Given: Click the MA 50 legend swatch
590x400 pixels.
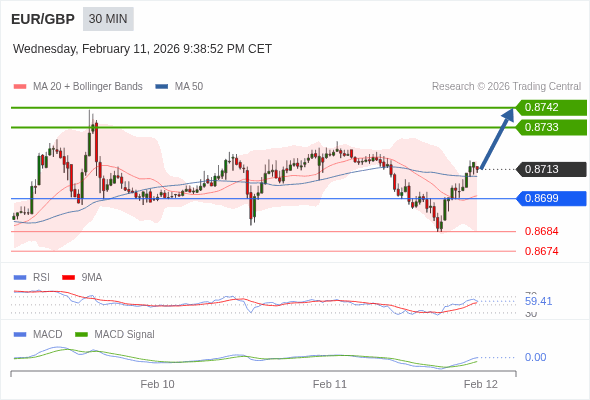Looking at the screenshot, I should (162, 87).
